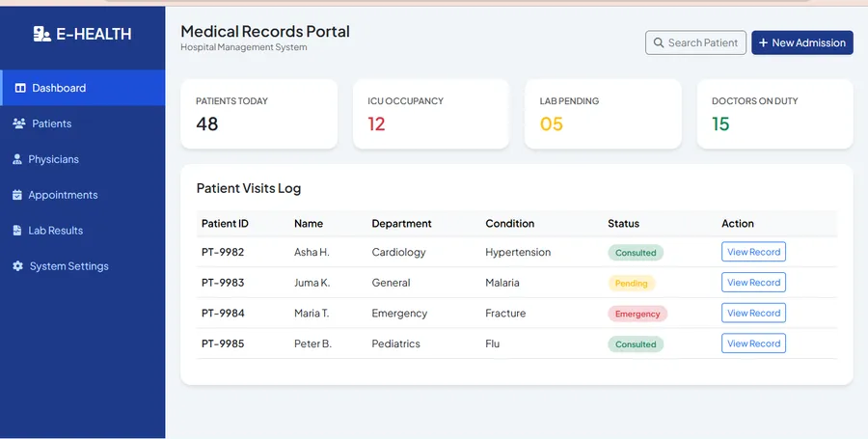
Task: Click the Flu condition cell
Action: tap(492, 343)
